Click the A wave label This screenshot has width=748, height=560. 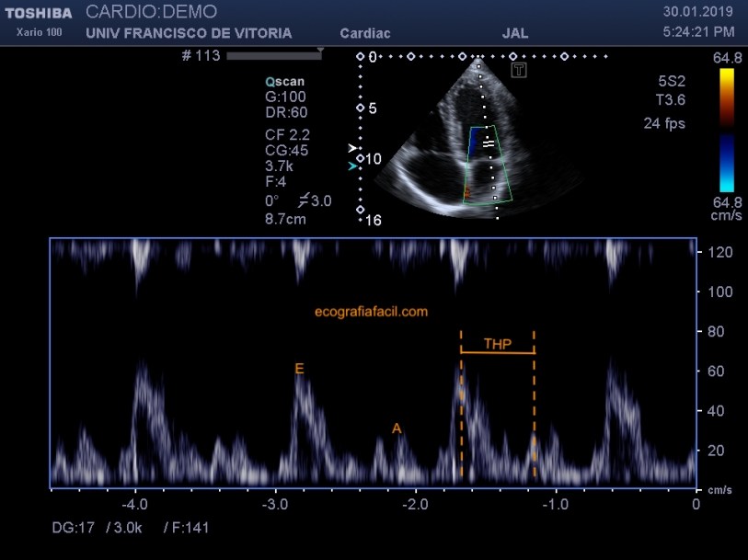[x=397, y=429]
